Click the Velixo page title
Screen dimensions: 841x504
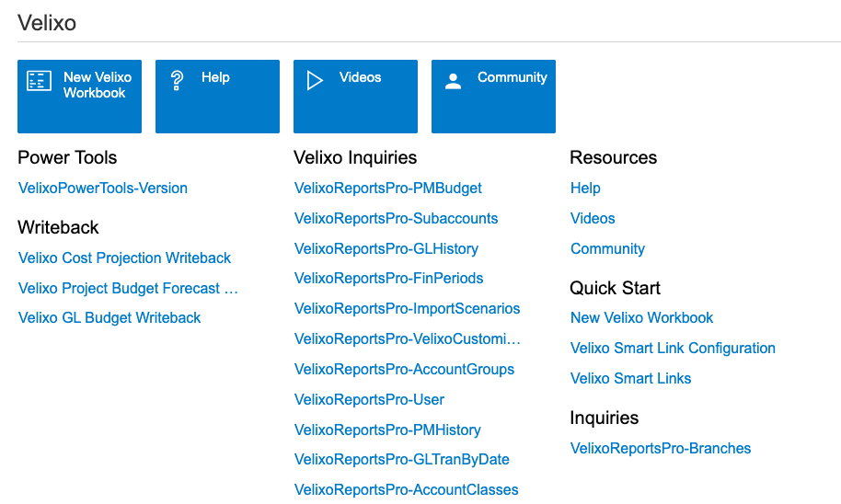click(47, 23)
